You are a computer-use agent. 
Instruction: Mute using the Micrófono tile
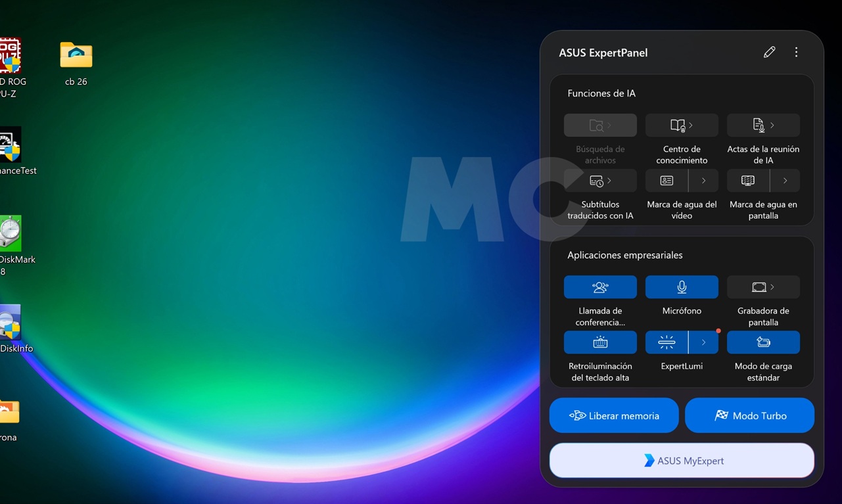click(x=682, y=287)
